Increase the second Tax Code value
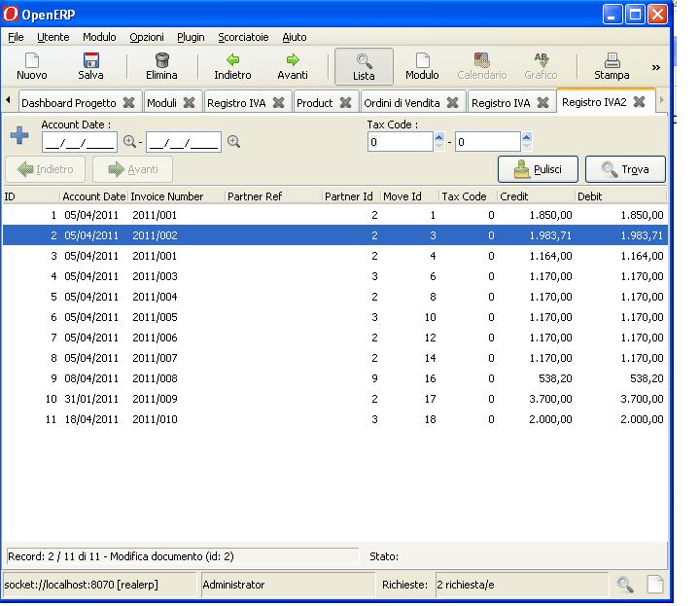The width and height of the screenshot is (700, 606). (527, 137)
